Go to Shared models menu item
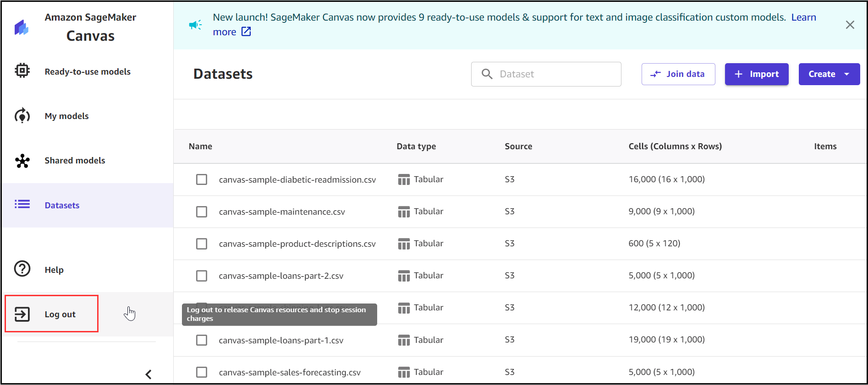Screen dimensions: 868x385 [x=75, y=161]
